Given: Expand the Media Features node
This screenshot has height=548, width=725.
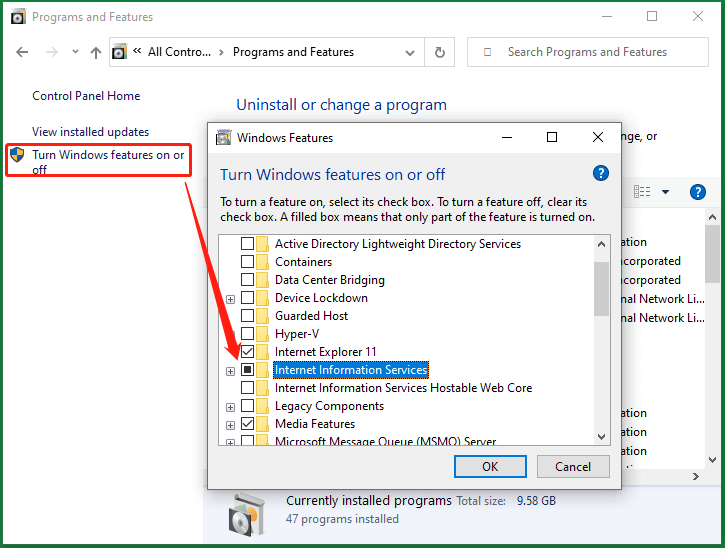Looking at the screenshot, I should [x=230, y=425].
